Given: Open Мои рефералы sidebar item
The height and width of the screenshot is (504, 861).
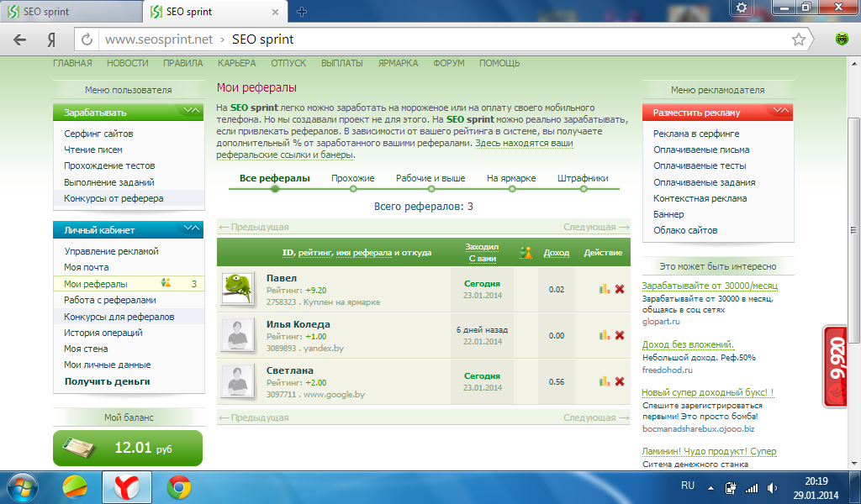Looking at the screenshot, I should 129,284.
